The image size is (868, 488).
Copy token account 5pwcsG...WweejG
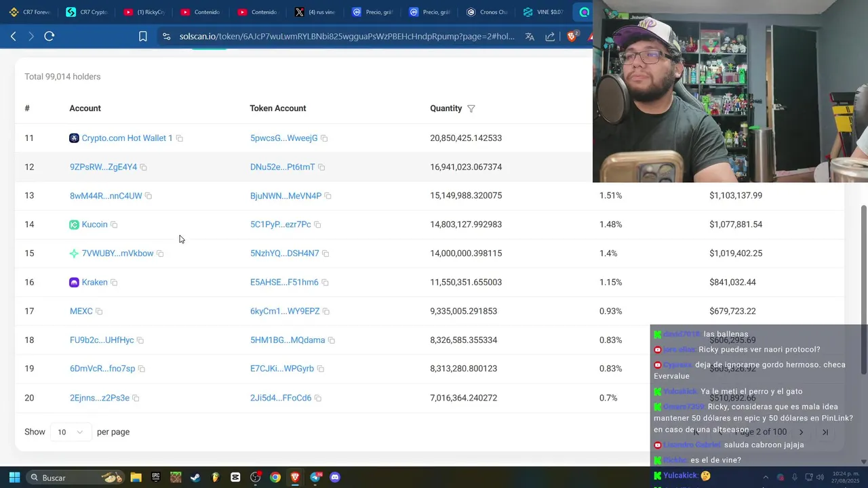click(324, 138)
